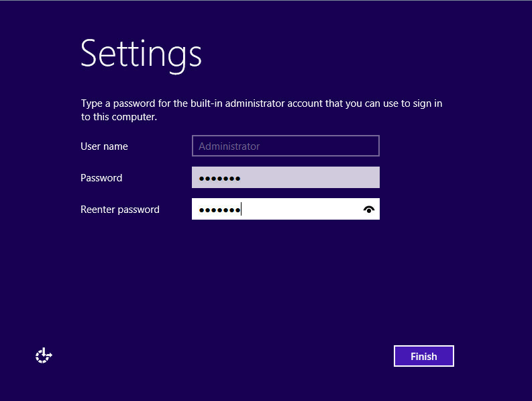Image resolution: width=532 pixels, height=401 pixels.
Task: Click the Settings page heading
Action: point(141,55)
